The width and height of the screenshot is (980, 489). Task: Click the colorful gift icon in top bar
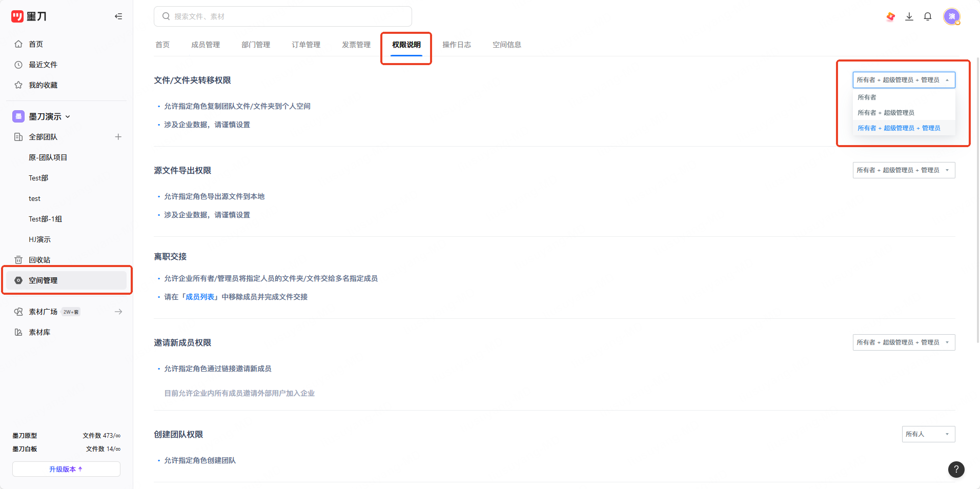coord(891,17)
